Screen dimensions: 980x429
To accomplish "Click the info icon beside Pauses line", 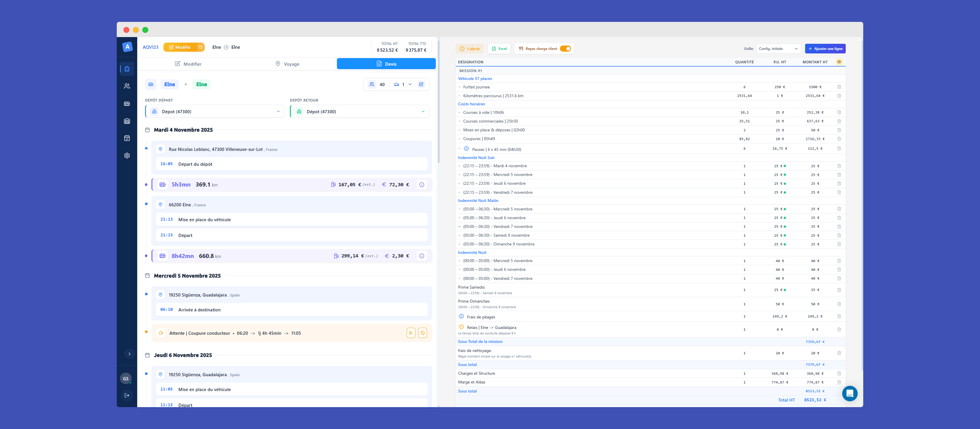I will 466,149.
